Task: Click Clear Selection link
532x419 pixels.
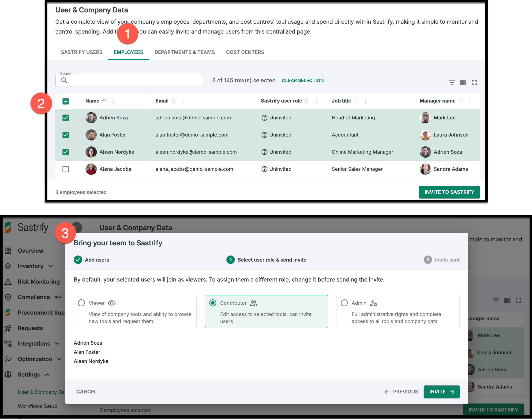Action: pos(303,80)
